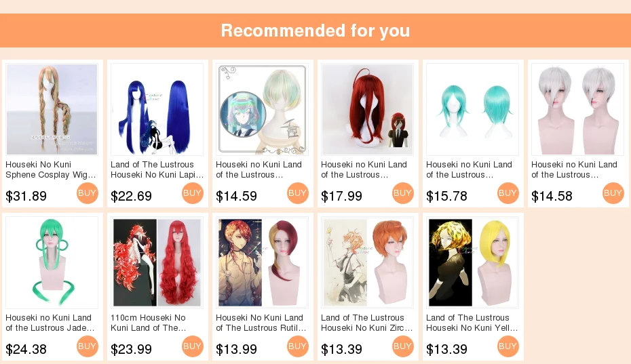The height and width of the screenshot is (364, 631).
Task: Open the long braided Sphene wig image
Action: [x=52, y=109]
